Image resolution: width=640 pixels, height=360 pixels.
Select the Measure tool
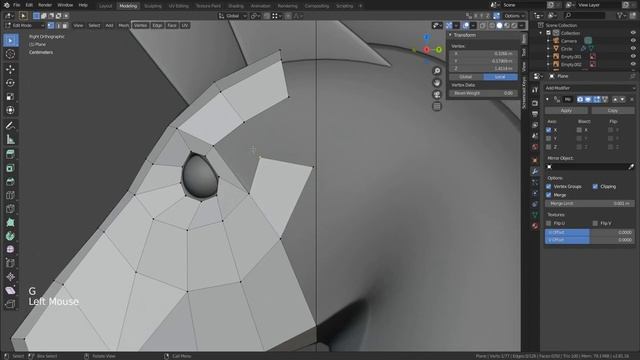coord(11,140)
